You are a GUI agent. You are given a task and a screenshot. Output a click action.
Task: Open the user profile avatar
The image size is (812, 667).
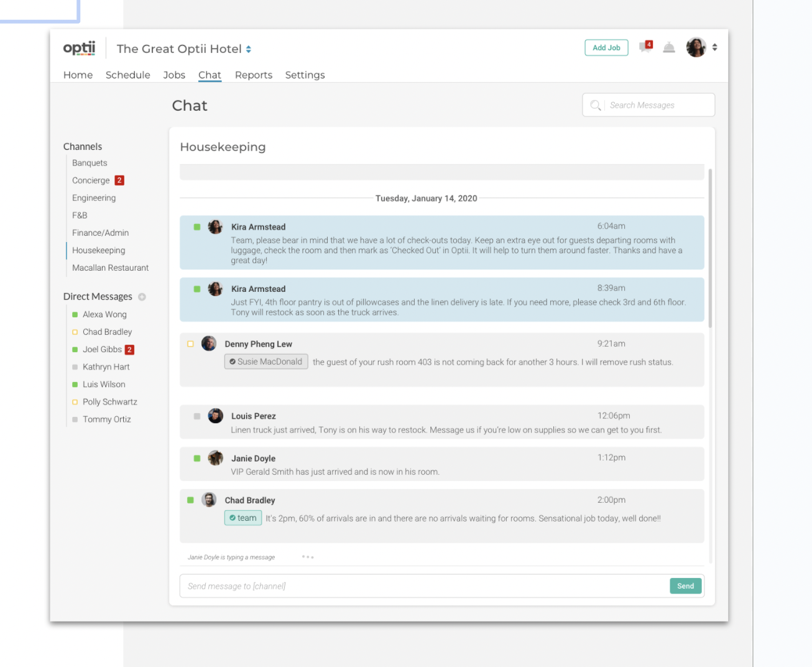(696, 47)
